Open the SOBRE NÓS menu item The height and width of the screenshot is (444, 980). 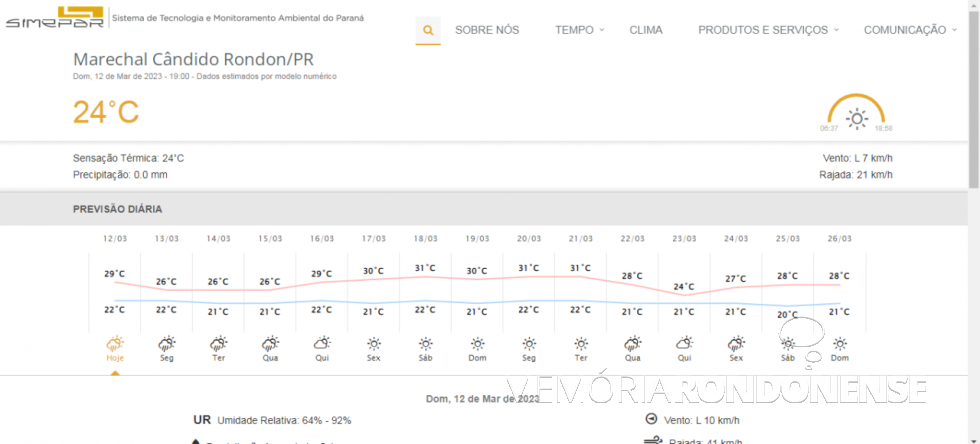[487, 30]
